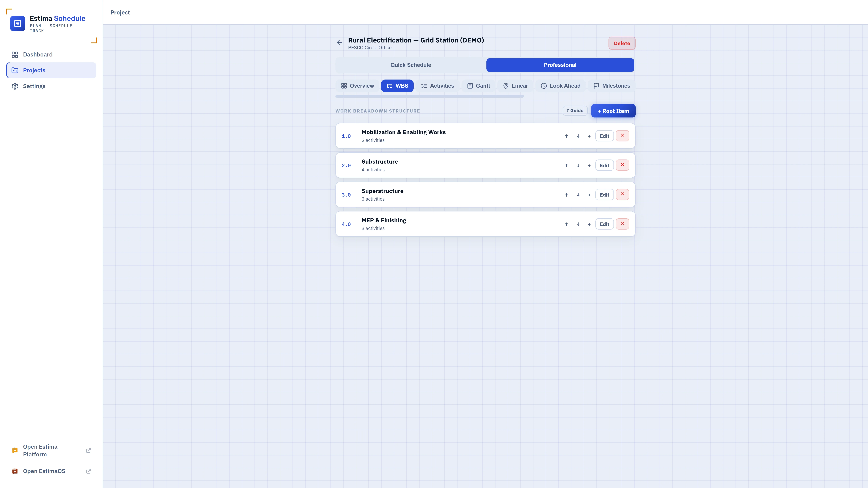
Task: Select the Superstructure row title
Action: point(382,191)
